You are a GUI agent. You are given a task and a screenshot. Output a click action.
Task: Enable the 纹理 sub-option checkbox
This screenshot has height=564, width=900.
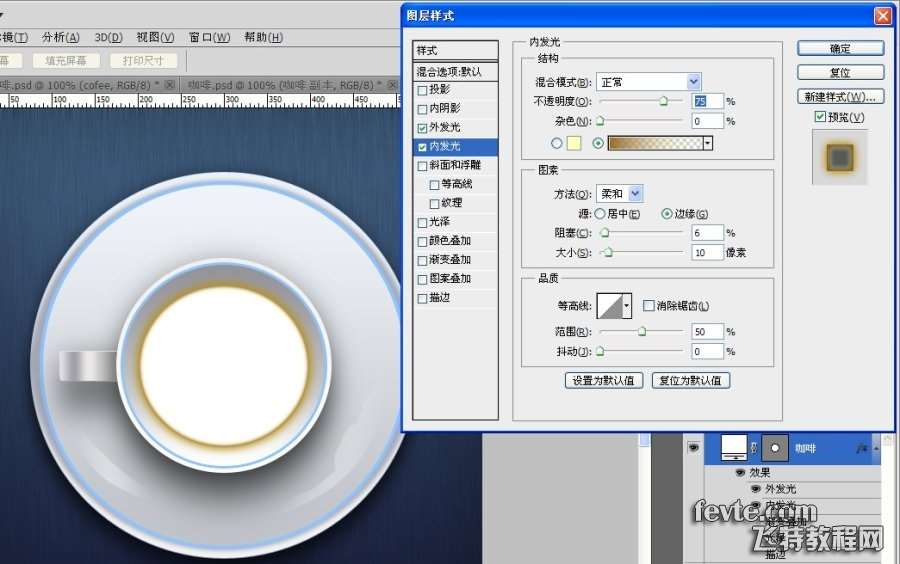coord(435,204)
